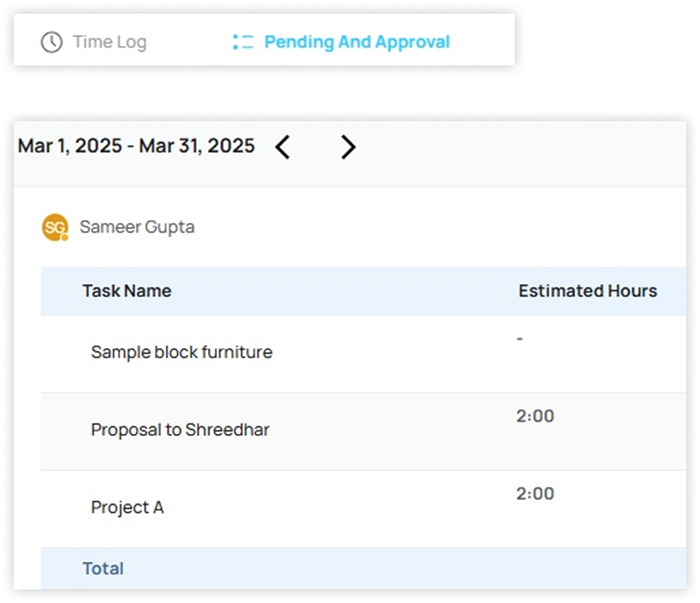Open the Sample block furniture task
The width and height of the screenshot is (700, 603).
[182, 352]
